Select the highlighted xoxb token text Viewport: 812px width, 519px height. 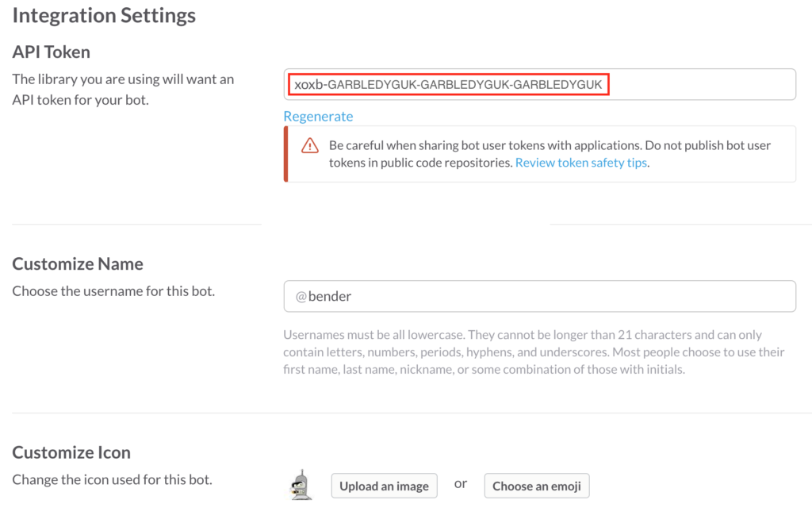click(448, 84)
